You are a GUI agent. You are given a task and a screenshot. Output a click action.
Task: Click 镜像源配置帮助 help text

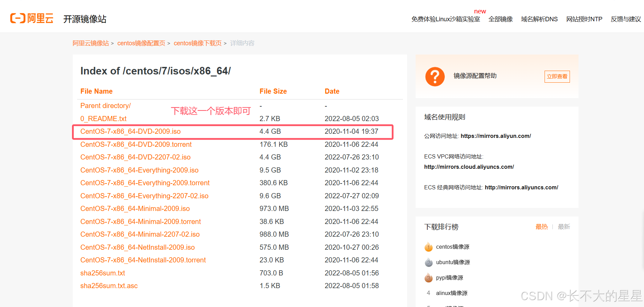click(x=475, y=76)
